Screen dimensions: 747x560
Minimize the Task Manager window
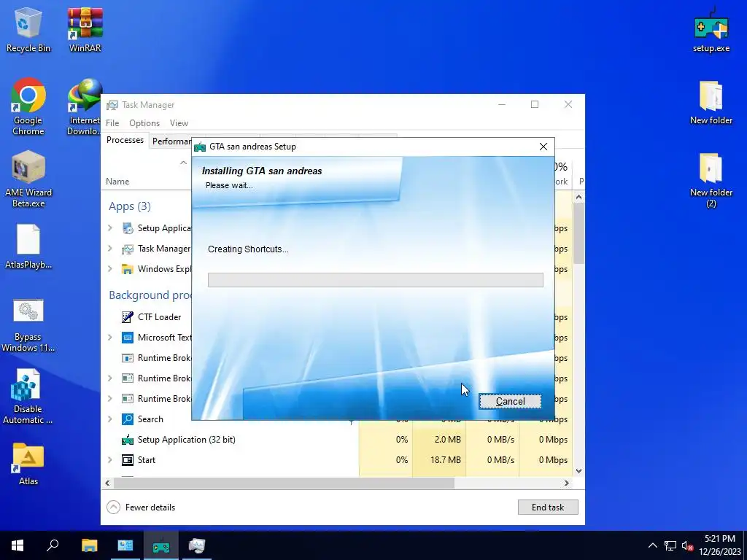pyautogui.click(x=502, y=104)
